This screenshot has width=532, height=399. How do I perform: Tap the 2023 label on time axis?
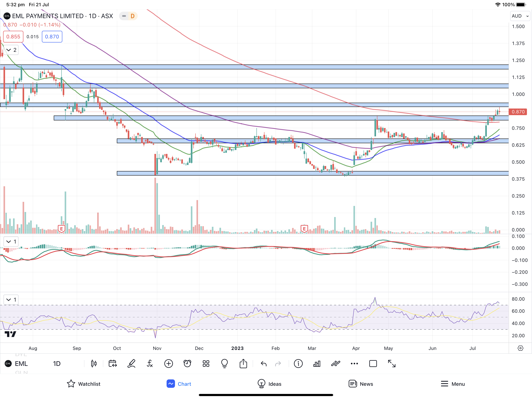pos(237,348)
